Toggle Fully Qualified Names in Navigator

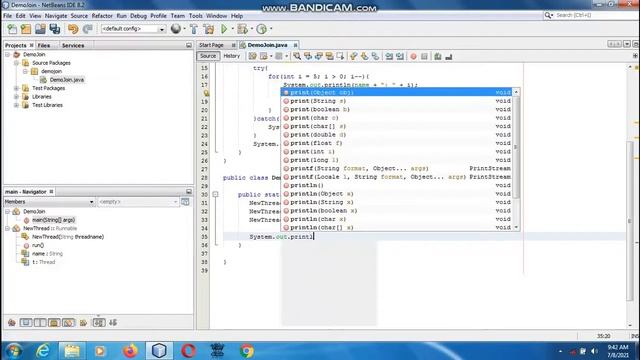[x=83, y=323]
